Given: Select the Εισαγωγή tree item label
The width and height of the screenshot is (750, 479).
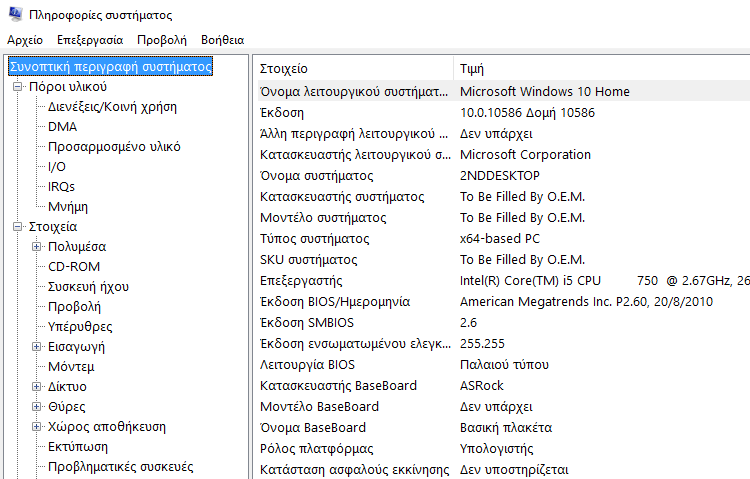Looking at the screenshot, I should coord(76,346).
